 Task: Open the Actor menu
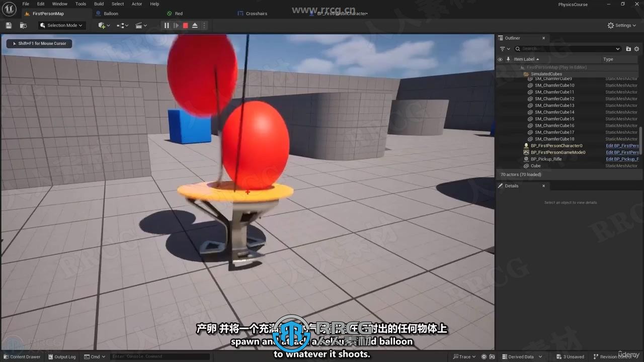click(x=137, y=4)
